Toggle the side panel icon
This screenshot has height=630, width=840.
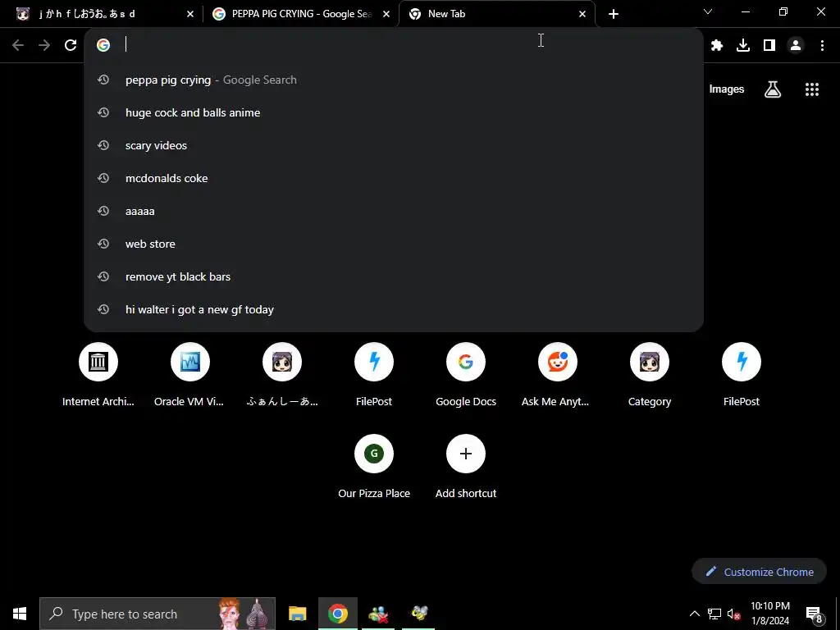(769, 46)
